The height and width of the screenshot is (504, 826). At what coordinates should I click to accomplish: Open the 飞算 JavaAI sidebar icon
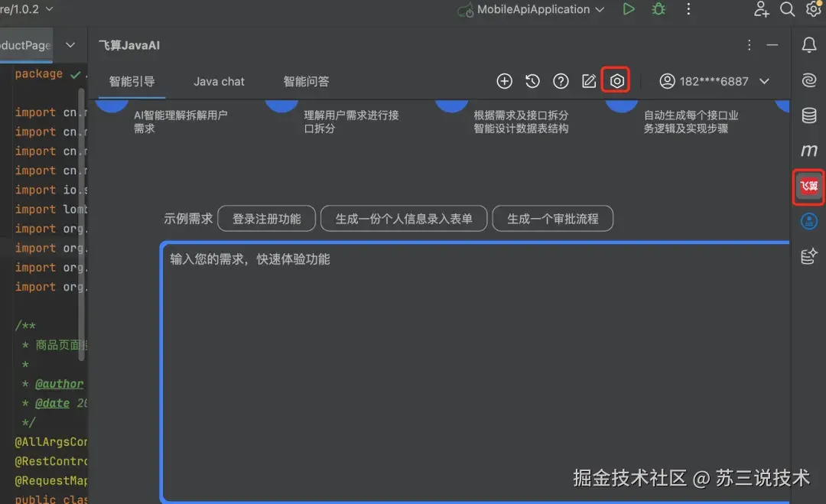pyautogui.click(x=808, y=186)
